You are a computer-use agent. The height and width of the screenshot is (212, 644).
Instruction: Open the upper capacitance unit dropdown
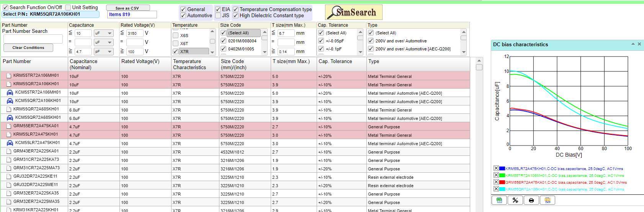(x=103, y=33)
